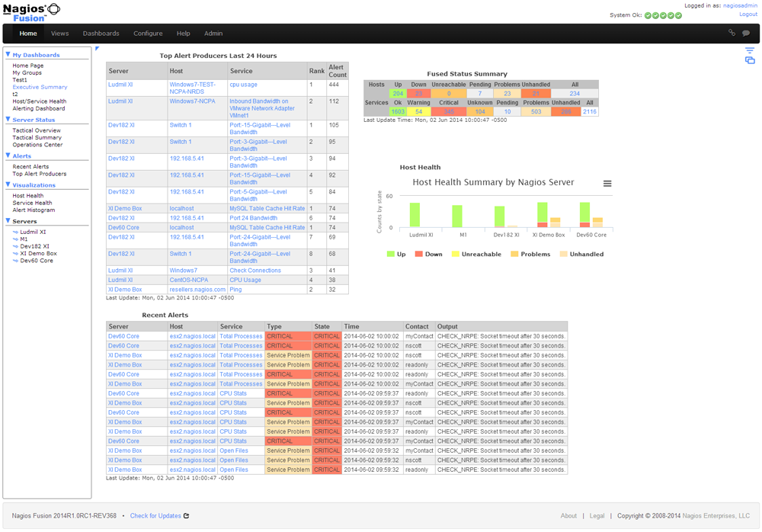Click the link icon beside Ludmil XI server

point(15,232)
